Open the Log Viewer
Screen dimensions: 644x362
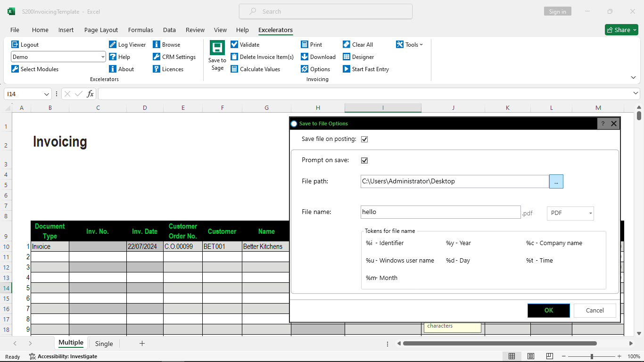(x=128, y=44)
